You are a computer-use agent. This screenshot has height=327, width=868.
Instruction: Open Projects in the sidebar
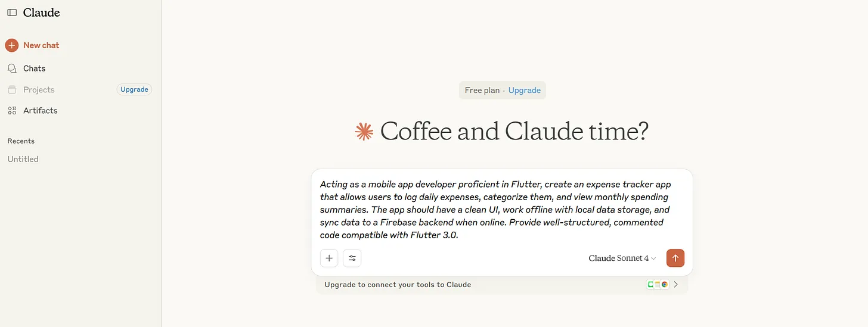[39, 90]
